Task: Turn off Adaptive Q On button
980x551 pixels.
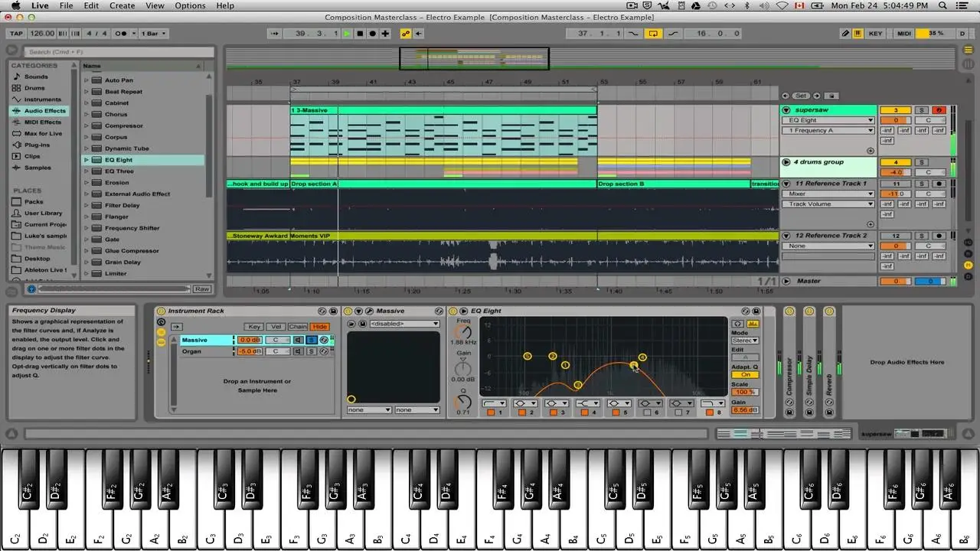Action: tap(744, 375)
